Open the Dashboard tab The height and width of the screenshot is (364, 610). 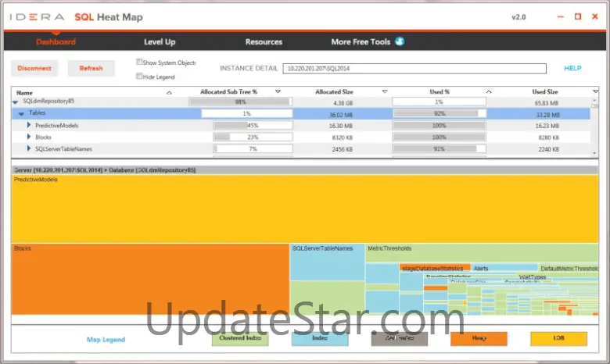(x=56, y=41)
